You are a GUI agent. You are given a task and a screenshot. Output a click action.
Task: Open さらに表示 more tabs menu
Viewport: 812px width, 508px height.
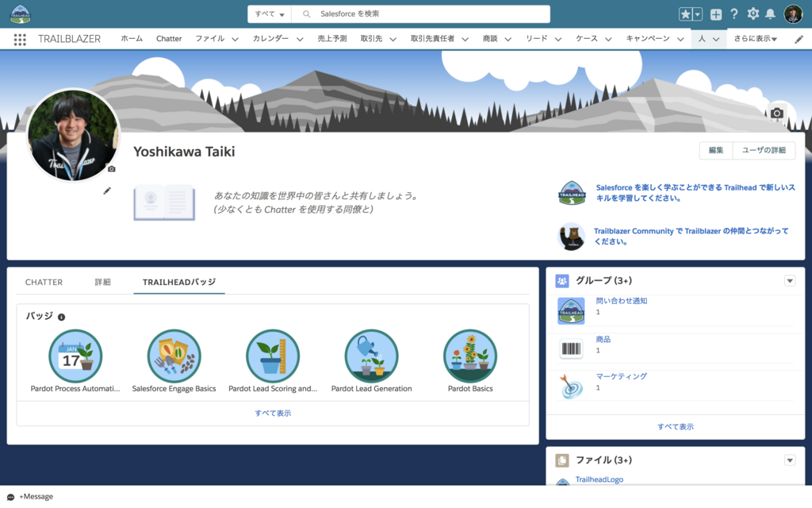tap(755, 39)
